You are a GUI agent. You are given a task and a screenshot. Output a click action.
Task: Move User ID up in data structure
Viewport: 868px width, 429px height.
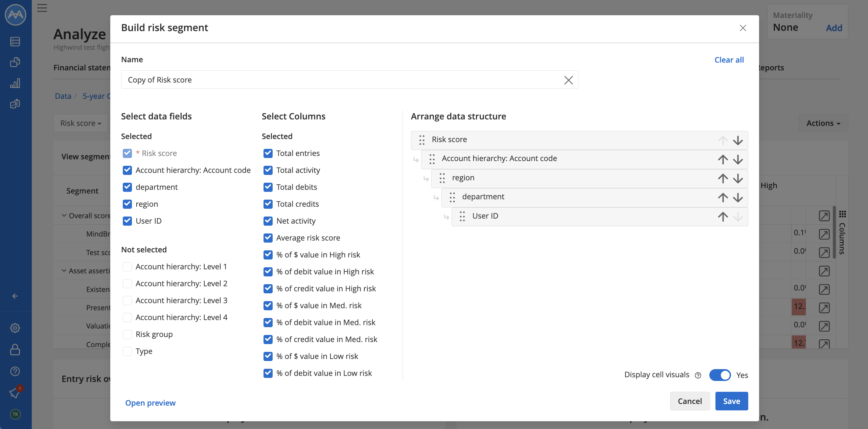723,217
